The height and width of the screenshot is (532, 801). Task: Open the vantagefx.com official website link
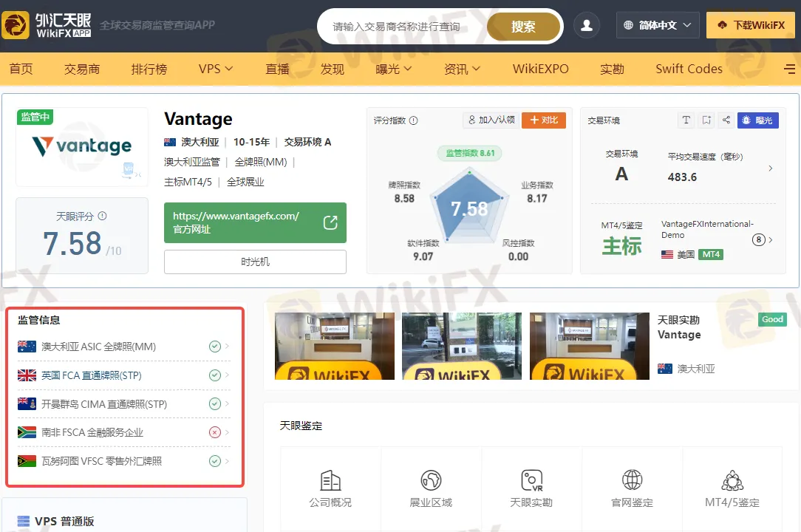point(255,223)
